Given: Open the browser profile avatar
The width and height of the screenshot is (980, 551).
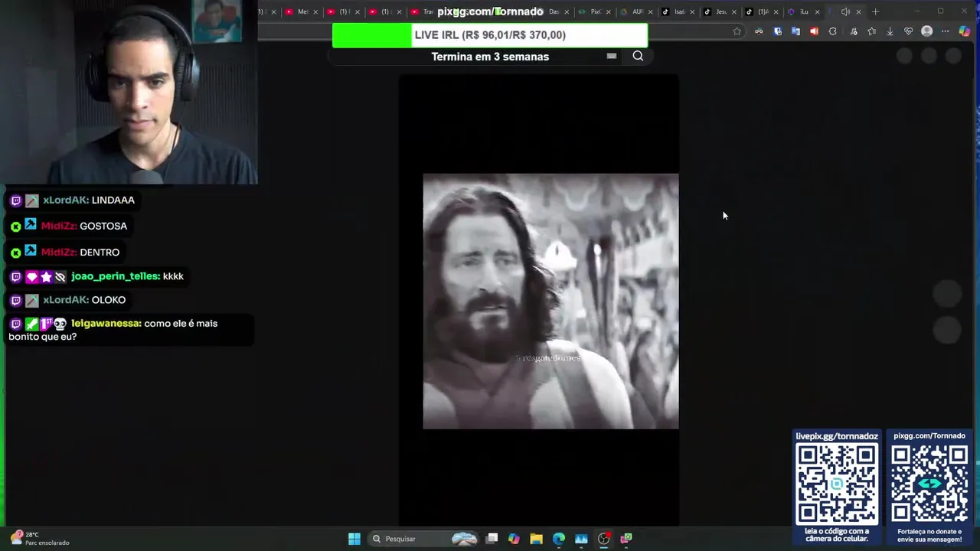Looking at the screenshot, I should [x=927, y=31].
